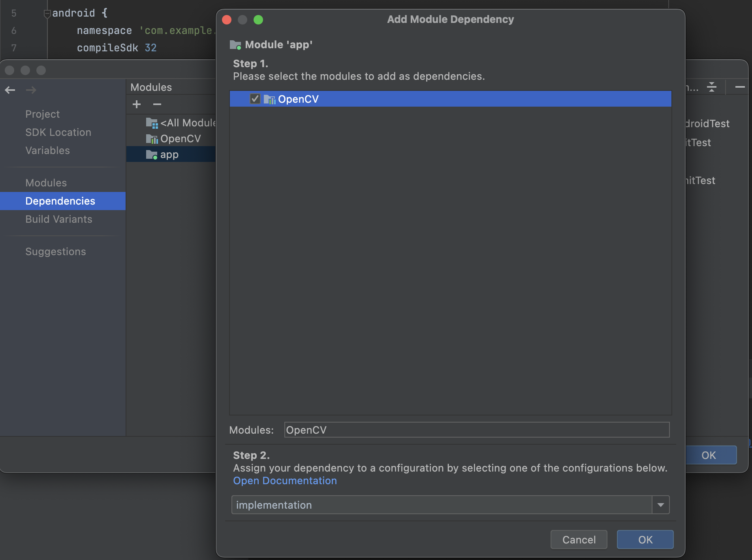Click the All Modules folder icon

152,123
